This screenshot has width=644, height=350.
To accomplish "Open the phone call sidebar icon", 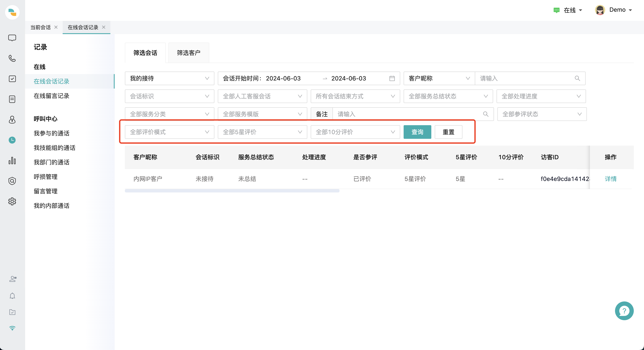I will pos(12,58).
